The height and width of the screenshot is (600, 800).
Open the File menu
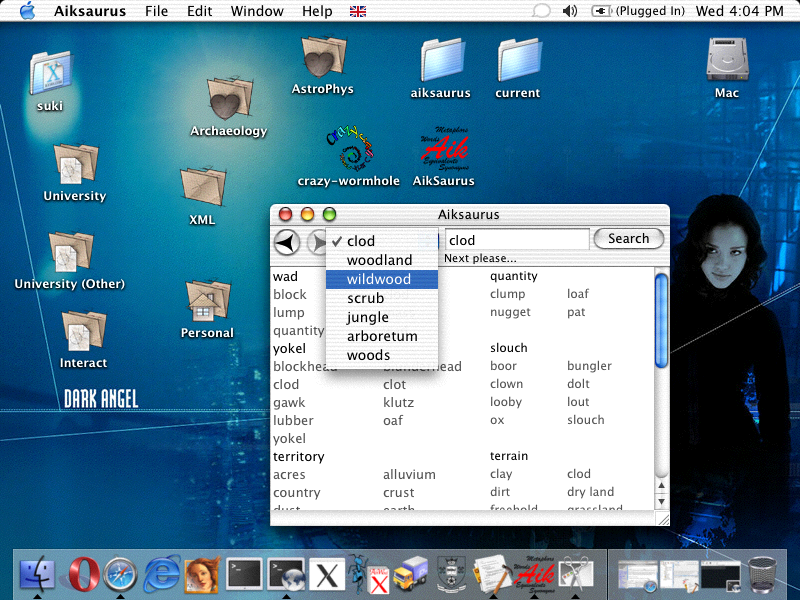[x=156, y=11]
